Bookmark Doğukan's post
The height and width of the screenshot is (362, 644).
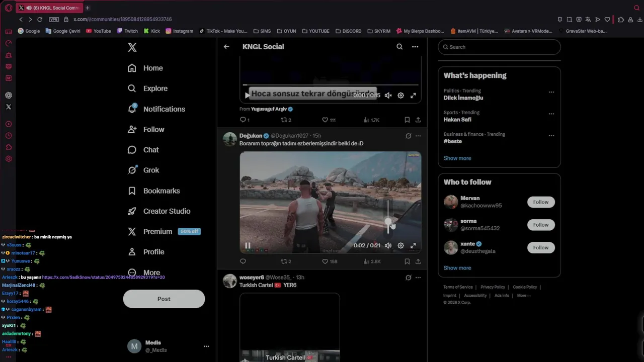(x=407, y=261)
